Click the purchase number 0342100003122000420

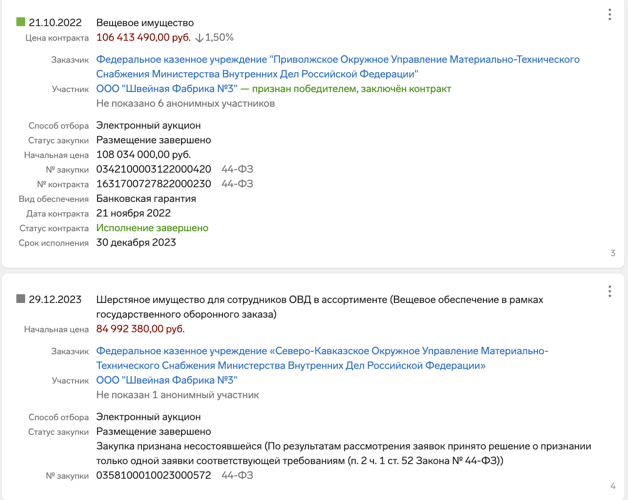pos(153,169)
